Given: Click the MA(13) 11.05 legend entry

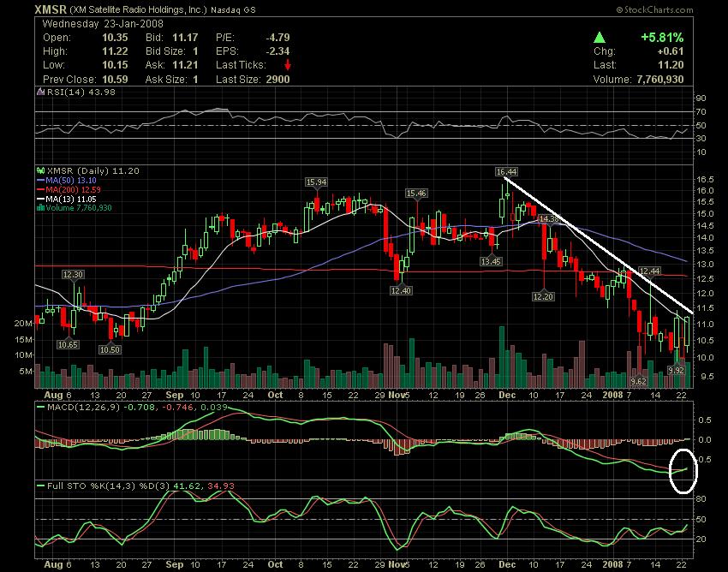Looking at the screenshot, I should [71, 200].
